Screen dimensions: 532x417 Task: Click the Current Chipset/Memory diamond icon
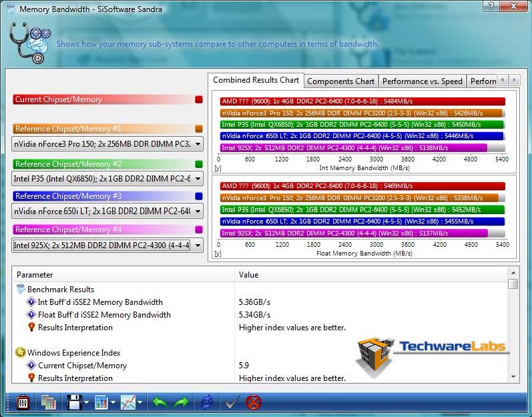pos(31,365)
